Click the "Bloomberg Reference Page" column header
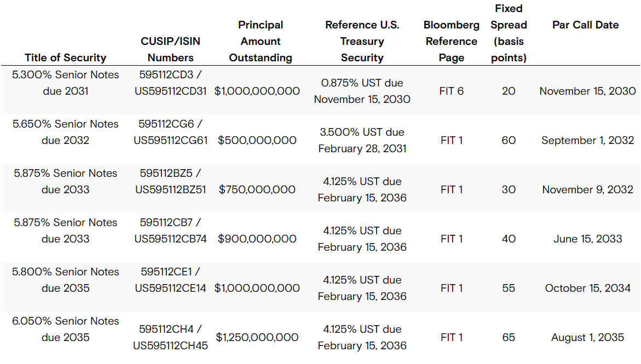 click(x=451, y=41)
